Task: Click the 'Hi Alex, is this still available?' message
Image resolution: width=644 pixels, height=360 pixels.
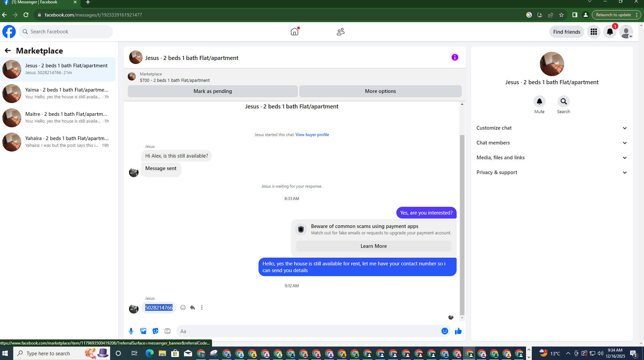Action: [177, 156]
